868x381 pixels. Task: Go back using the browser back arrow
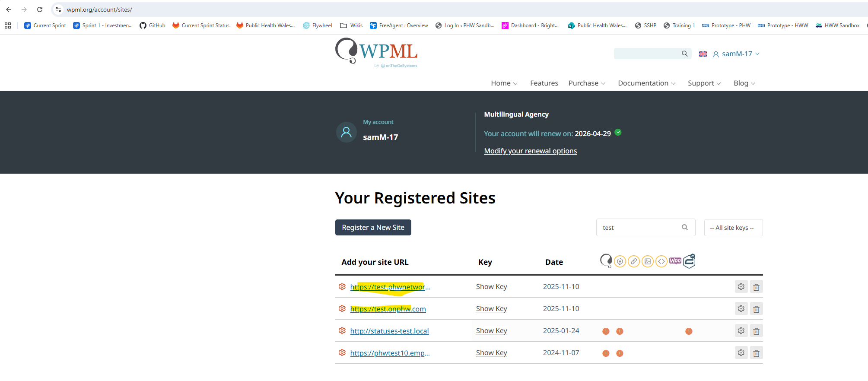pos(9,10)
